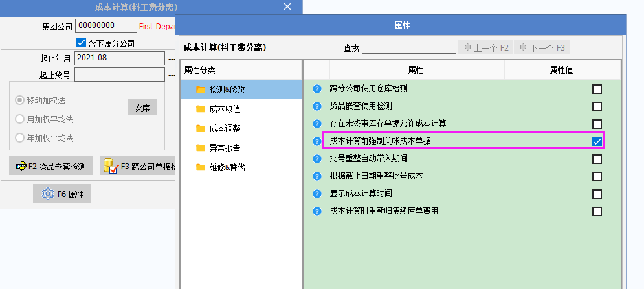Select 跨分公司使用仓库检测 property text

(368, 89)
